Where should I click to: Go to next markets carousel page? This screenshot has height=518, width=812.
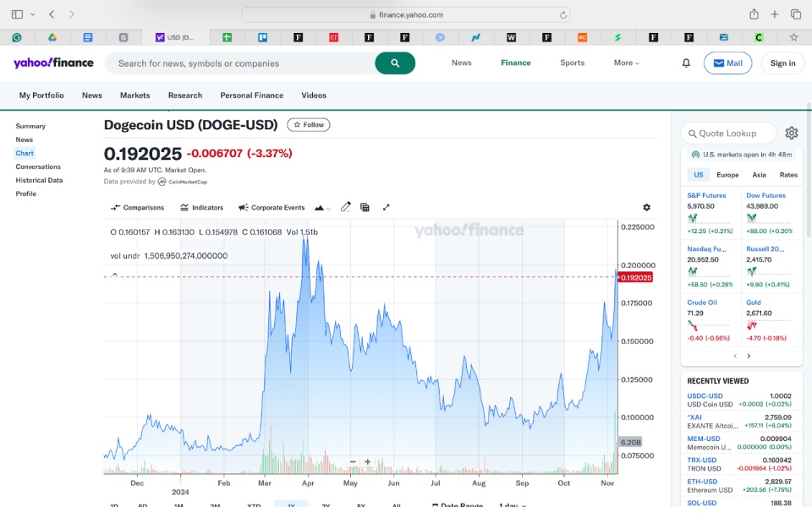749,356
